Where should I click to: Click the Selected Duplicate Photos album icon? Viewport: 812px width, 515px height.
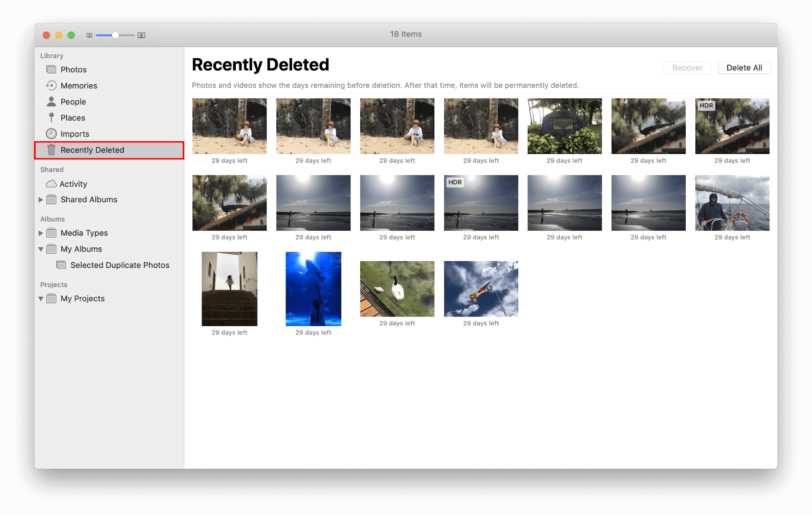[x=61, y=265]
